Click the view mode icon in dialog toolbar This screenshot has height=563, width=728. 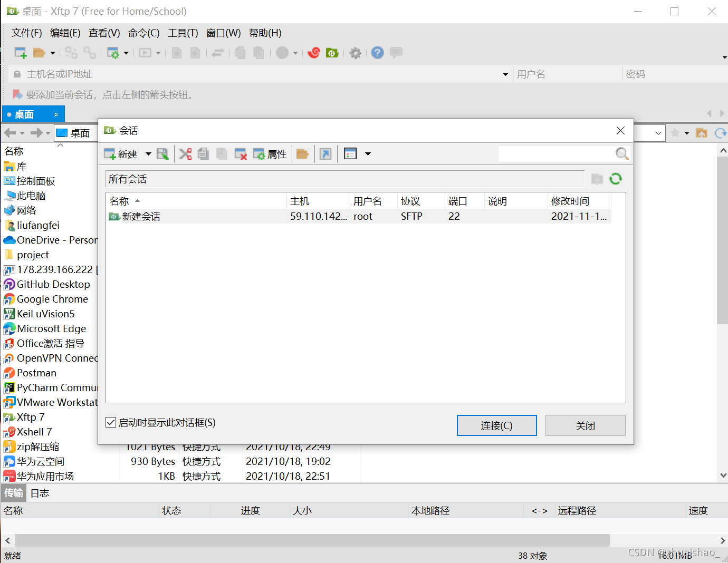(350, 154)
